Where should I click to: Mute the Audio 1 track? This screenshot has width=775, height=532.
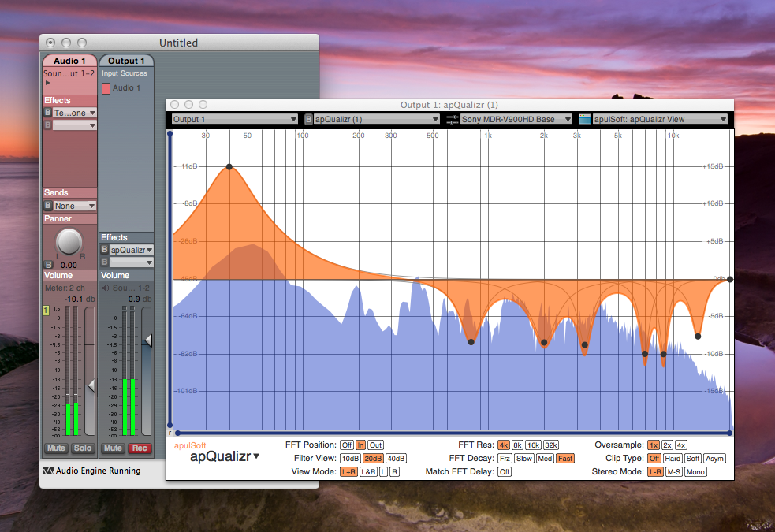[56, 448]
